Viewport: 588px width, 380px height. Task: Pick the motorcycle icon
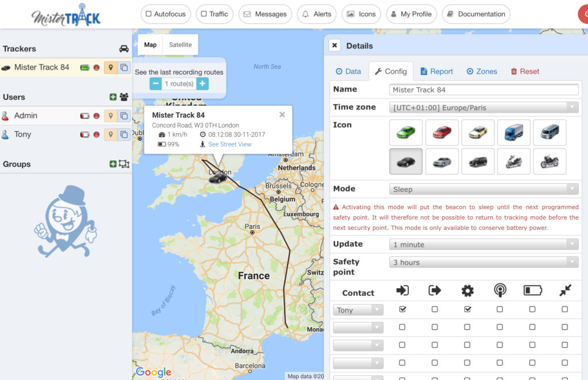550,162
